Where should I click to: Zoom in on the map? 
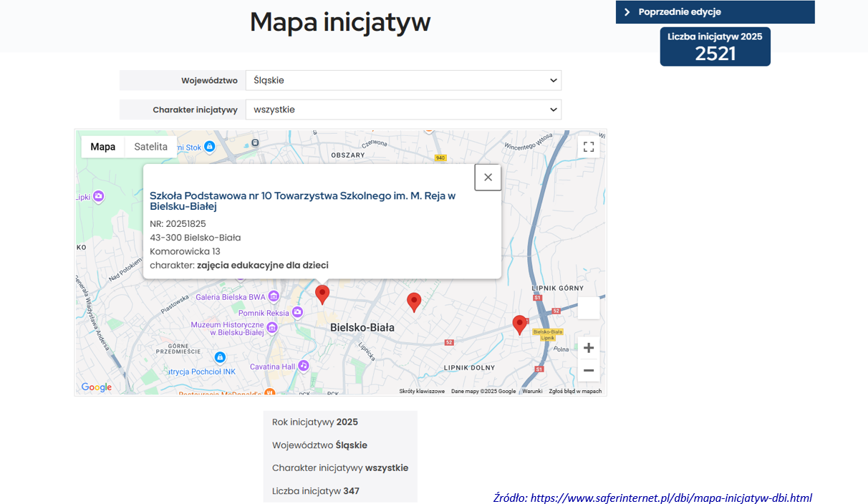coord(589,348)
